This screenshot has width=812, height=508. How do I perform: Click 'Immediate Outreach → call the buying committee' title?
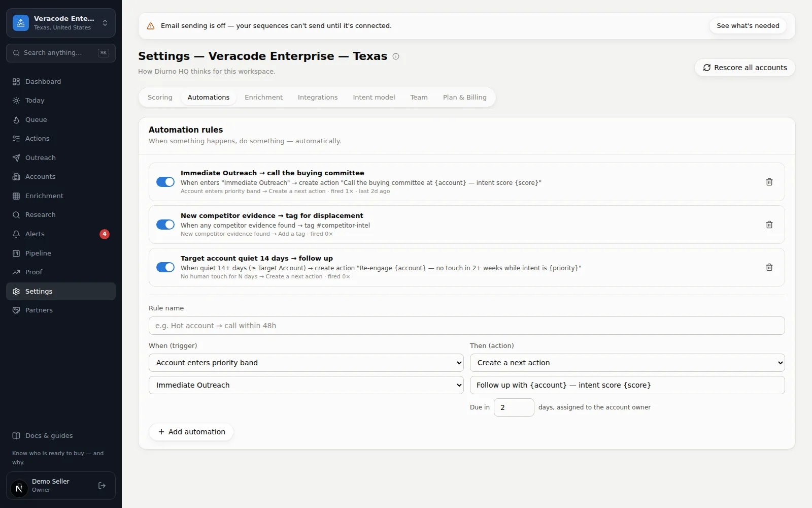click(x=272, y=173)
